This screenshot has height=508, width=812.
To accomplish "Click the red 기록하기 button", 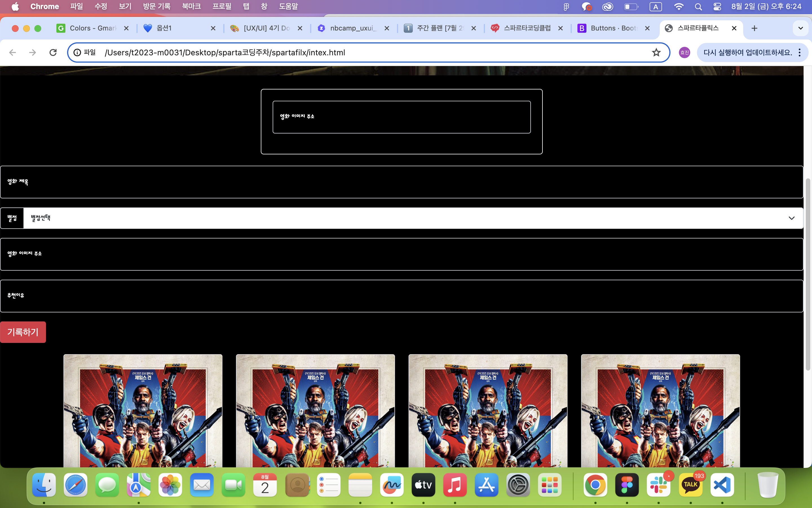I will (23, 332).
